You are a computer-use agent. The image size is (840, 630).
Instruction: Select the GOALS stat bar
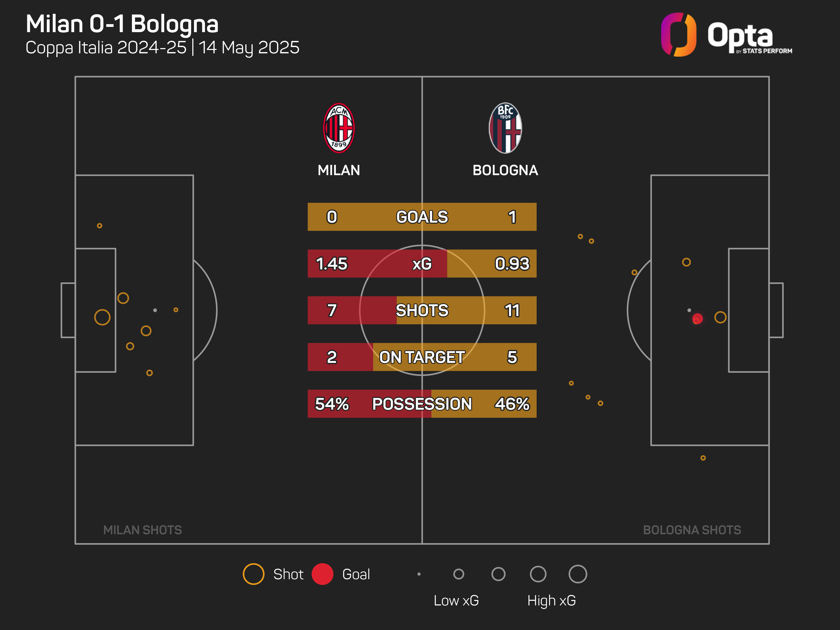pos(422,217)
